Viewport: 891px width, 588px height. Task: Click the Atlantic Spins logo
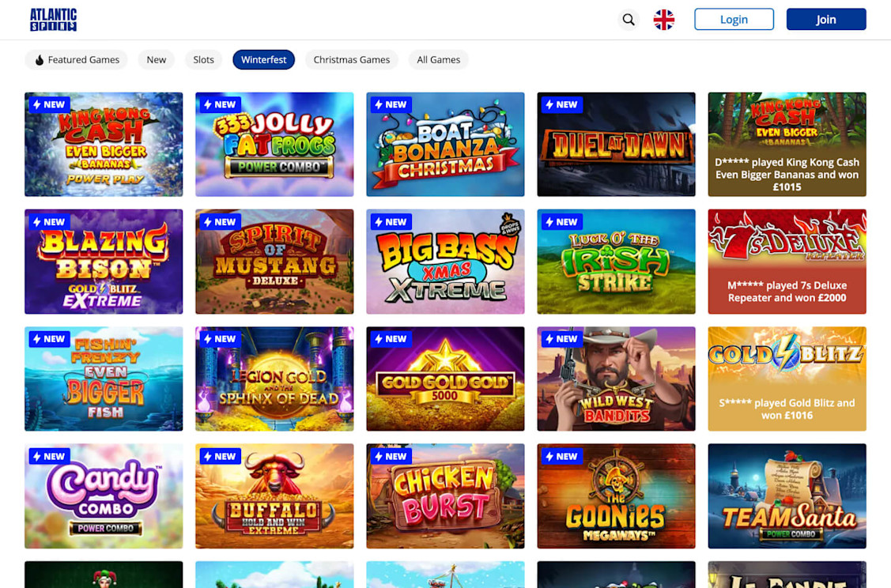(x=54, y=19)
